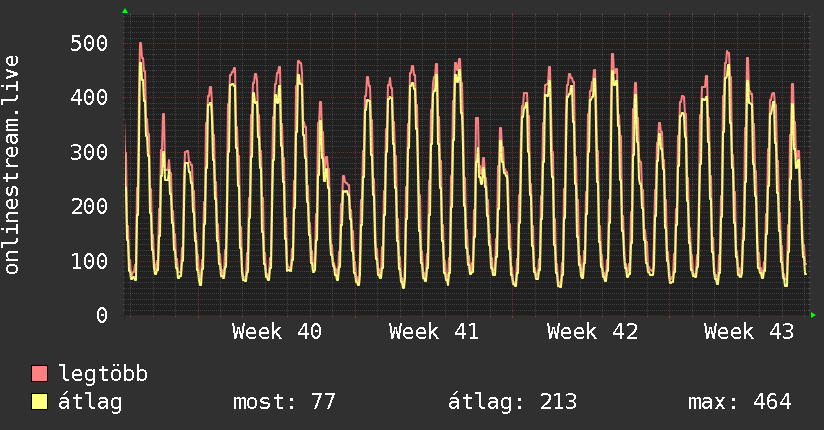Click the 400 y-axis tick label

(x=89, y=97)
